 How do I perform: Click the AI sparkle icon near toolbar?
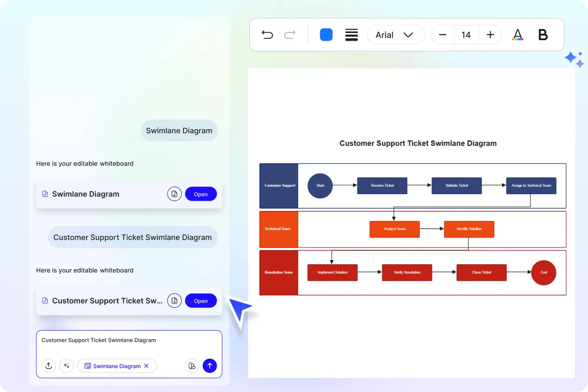tap(574, 59)
